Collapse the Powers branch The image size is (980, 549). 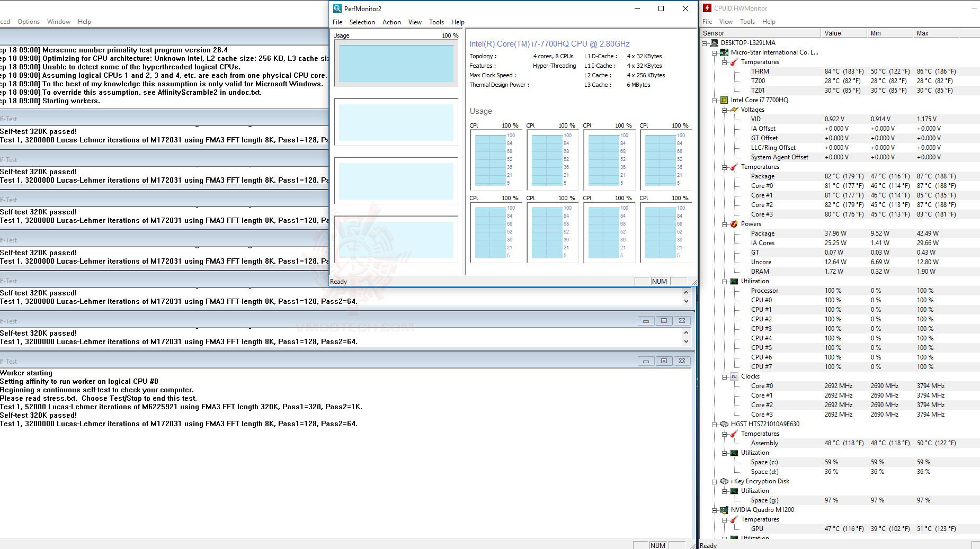click(x=724, y=224)
